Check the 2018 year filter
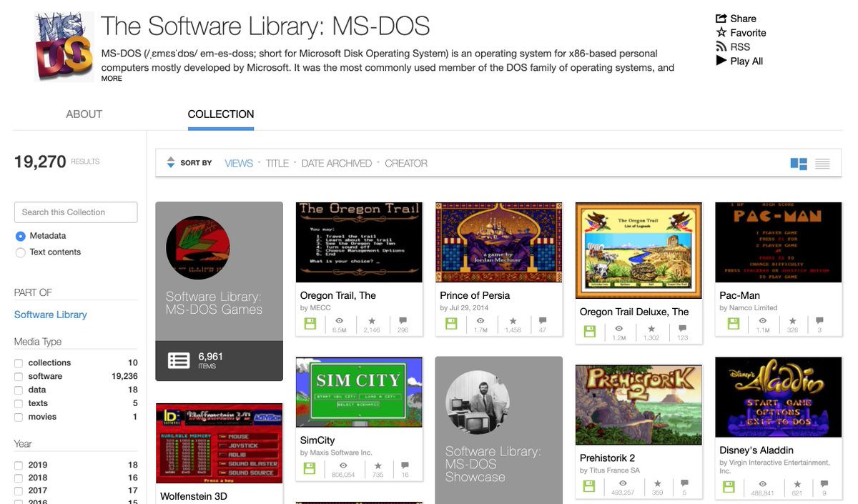Screen dimensions: 858x504 click(x=19, y=478)
